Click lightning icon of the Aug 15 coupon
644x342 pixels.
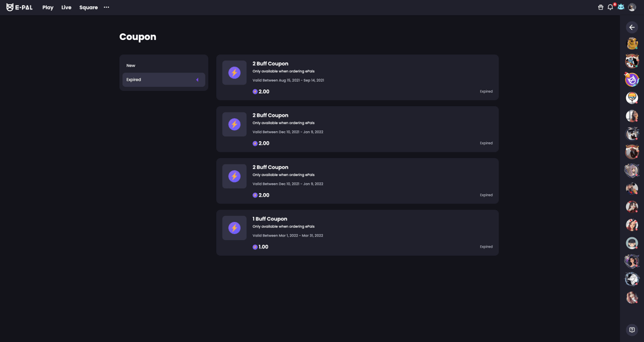pyautogui.click(x=235, y=72)
